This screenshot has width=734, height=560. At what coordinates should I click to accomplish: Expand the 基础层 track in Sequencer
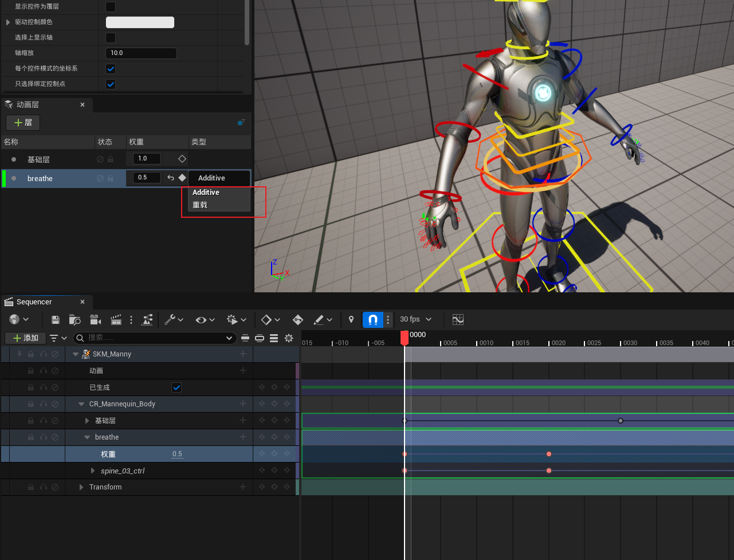87,421
